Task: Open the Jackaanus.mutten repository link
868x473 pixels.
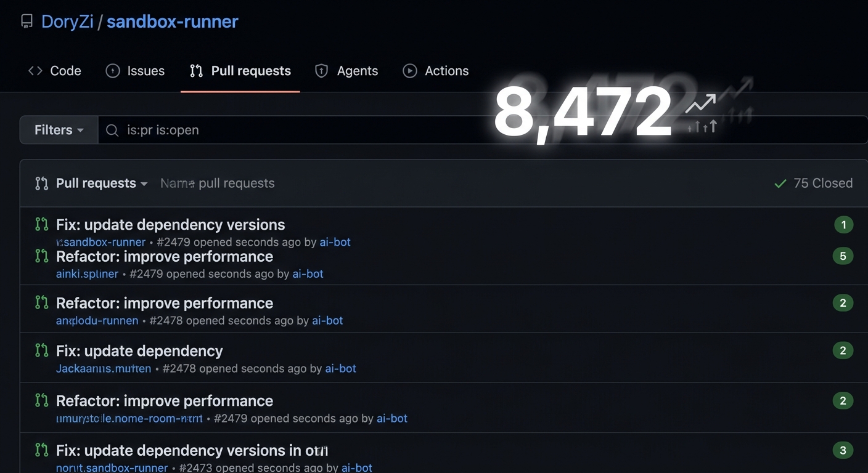Action: click(104, 368)
